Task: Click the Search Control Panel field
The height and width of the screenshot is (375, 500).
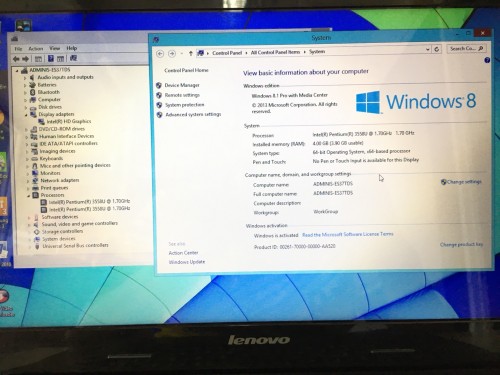Action: [466, 49]
